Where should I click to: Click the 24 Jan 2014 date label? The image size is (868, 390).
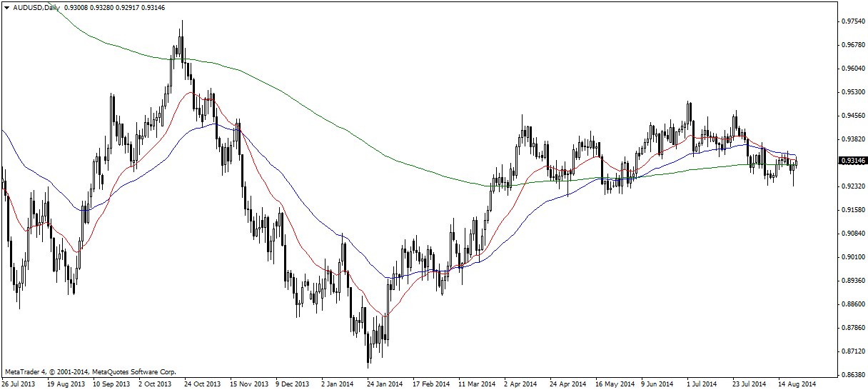[386, 384]
